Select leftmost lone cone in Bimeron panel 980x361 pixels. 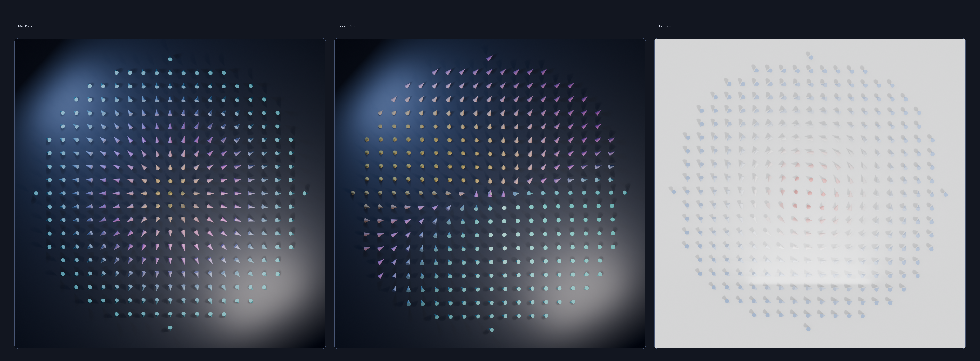(353, 193)
